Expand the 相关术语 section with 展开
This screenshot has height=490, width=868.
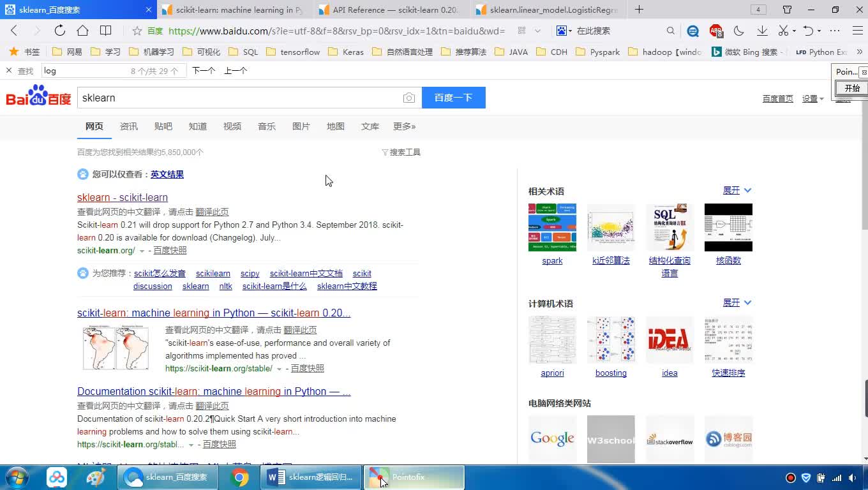pyautogui.click(x=737, y=190)
